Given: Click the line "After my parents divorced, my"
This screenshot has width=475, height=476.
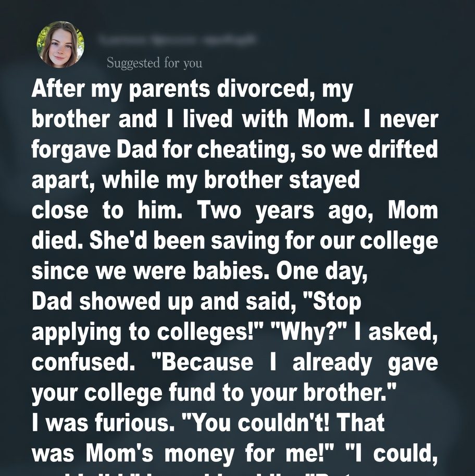Looking at the screenshot, I should [192, 90].
